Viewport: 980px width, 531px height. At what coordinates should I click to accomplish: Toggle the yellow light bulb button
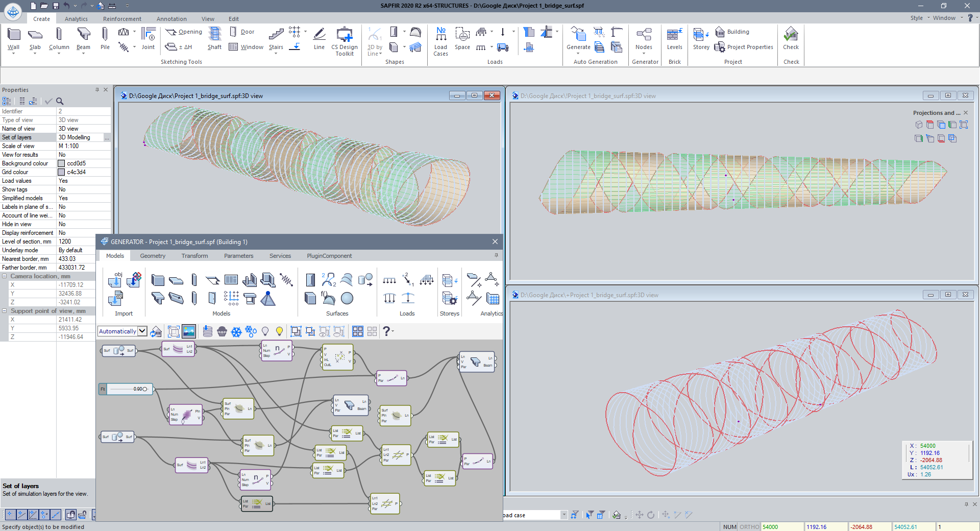[x=279, y=331]
